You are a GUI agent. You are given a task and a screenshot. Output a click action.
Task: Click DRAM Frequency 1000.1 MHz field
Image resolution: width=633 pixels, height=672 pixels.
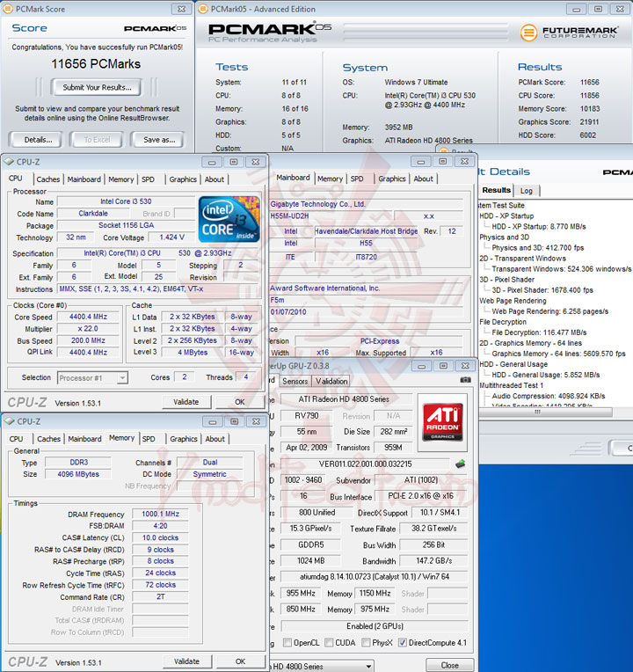tap(160, 514)
